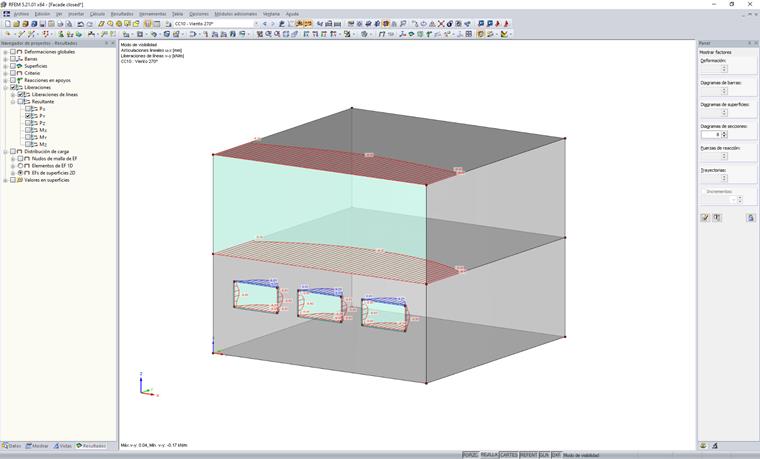The image size is (760, 459).
Task: Expand the Deformaciones globales tree node
Action: pyautogui.click(x=6, y=52)
